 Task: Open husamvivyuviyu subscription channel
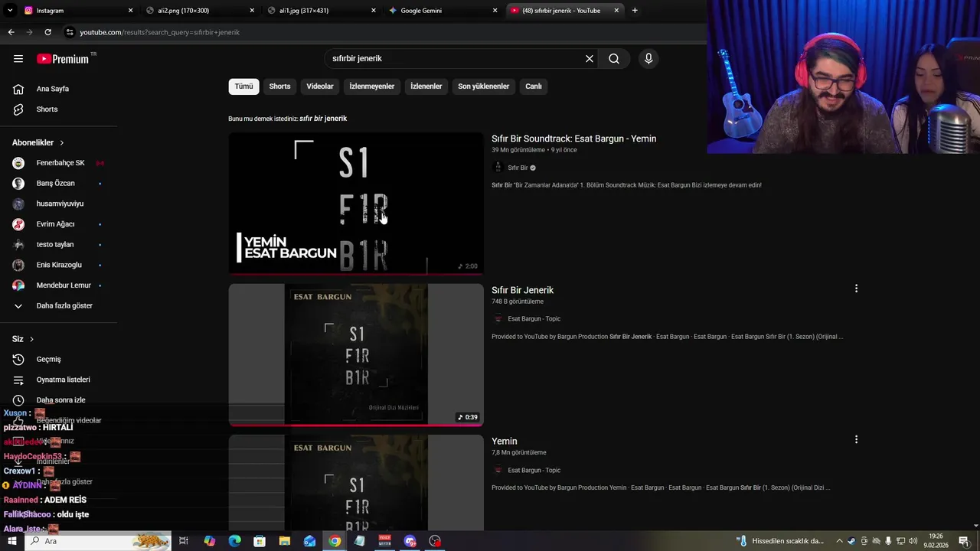point(58,204)
